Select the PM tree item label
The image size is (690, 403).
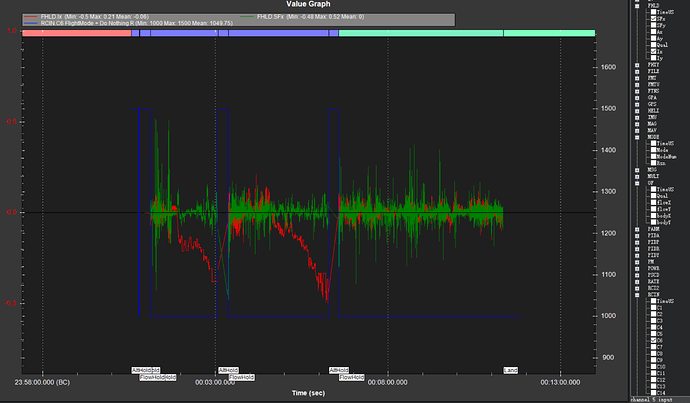(x=651, y=262)
